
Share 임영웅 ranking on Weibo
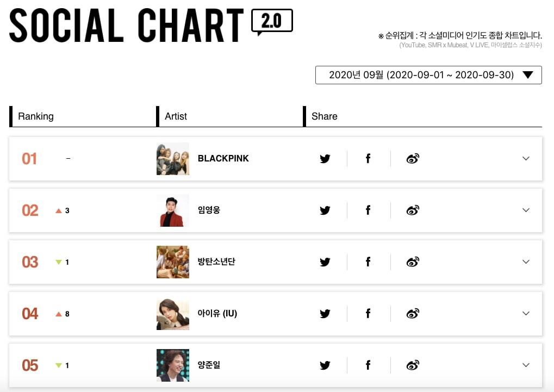(413, 210)
